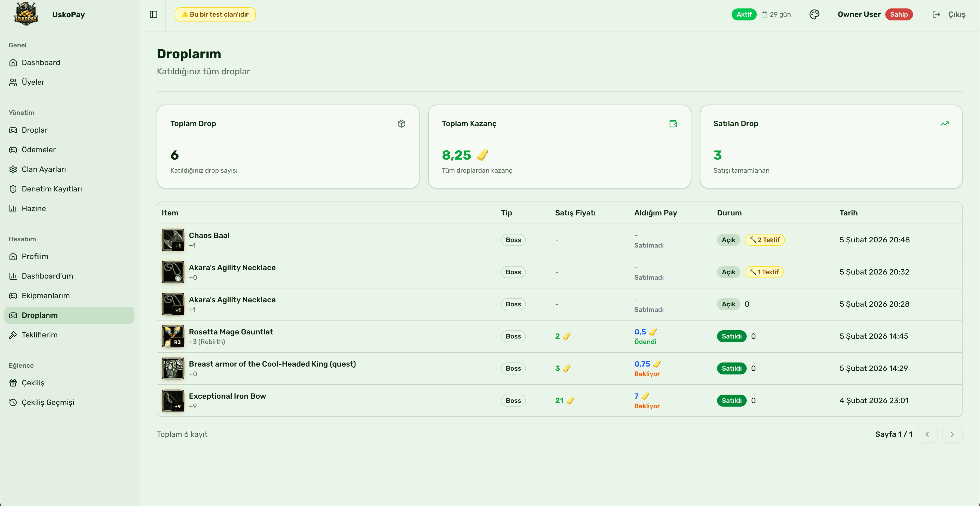Click the logout icon next to Çıkış

point(937,14)
